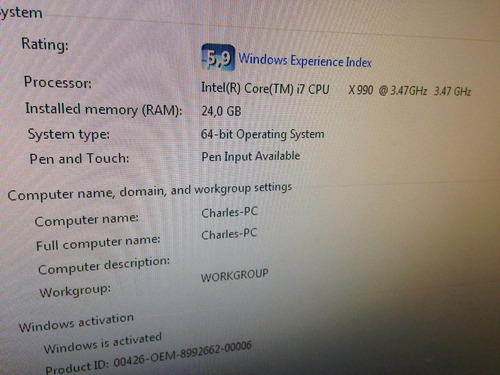Click the System type: label
This screenshot has width=500, height=375.
pyautogui.click(x=69, y=134)
